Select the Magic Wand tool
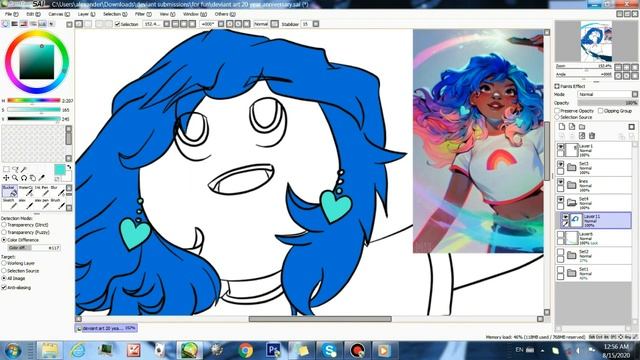Viewport: 640px width, 360px height. tap(24, 169)
